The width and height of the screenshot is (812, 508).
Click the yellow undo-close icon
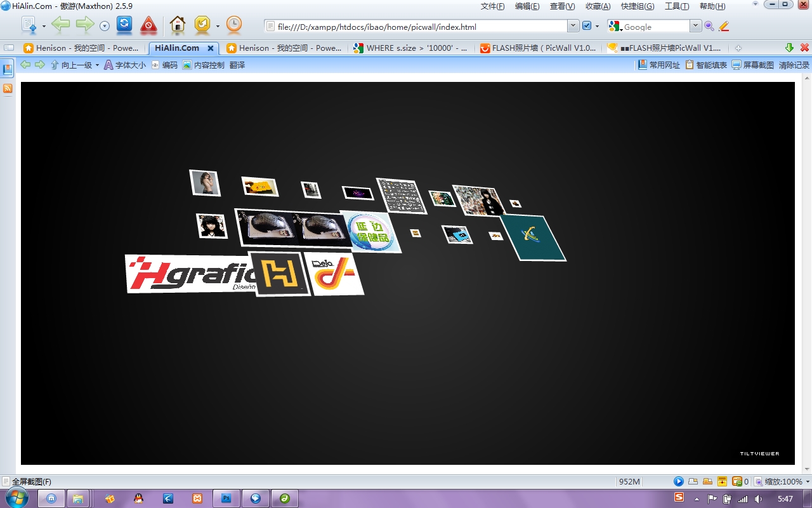(202, 25)
